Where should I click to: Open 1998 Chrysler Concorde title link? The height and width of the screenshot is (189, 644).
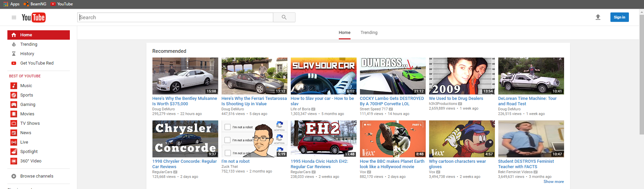[185, 164]
